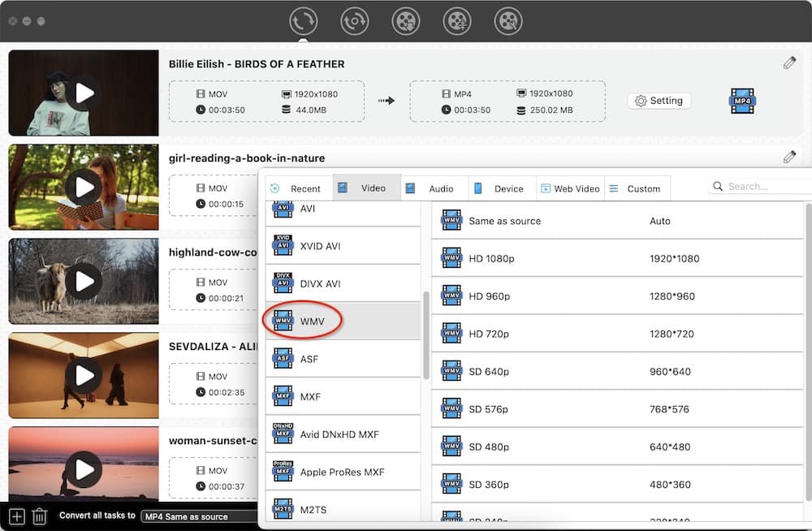
Task: Choose DIVX AVI format
Action: tap(343, 283)
